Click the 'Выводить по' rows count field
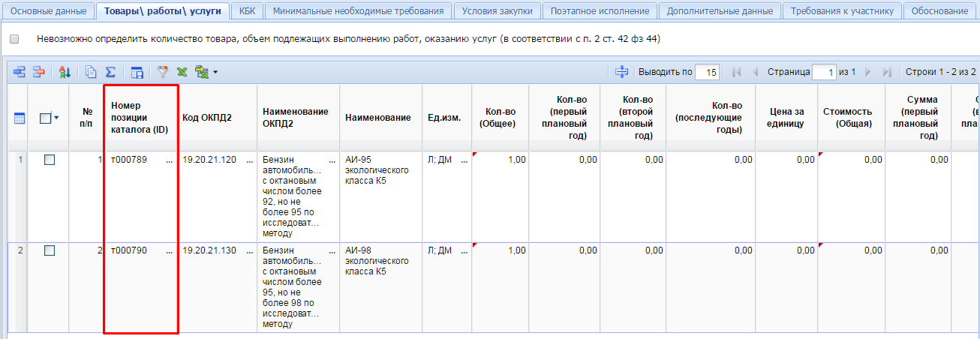 click(707, 72)
